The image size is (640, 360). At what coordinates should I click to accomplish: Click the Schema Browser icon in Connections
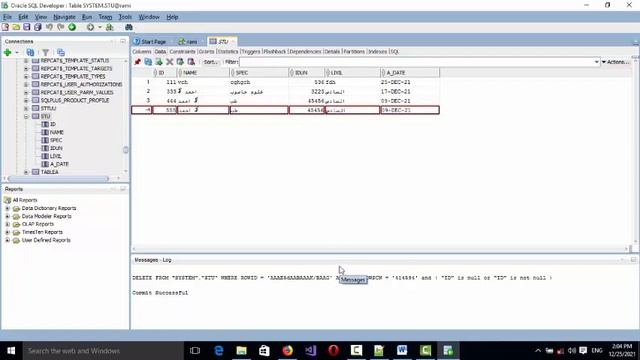(61, 52)
